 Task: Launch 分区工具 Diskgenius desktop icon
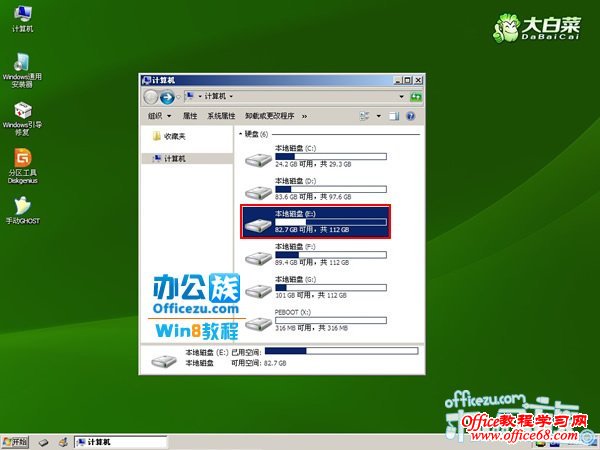pos(23,166)
